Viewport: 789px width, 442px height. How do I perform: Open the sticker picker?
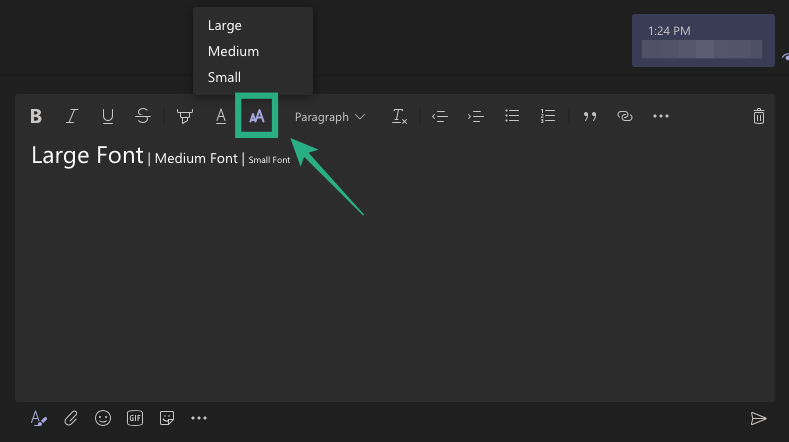coord(167,418)
